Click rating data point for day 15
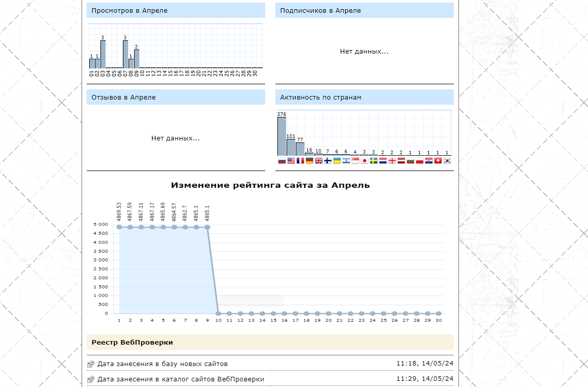The height and width of the screenshot is (387, 588). [x=273, y=313]
